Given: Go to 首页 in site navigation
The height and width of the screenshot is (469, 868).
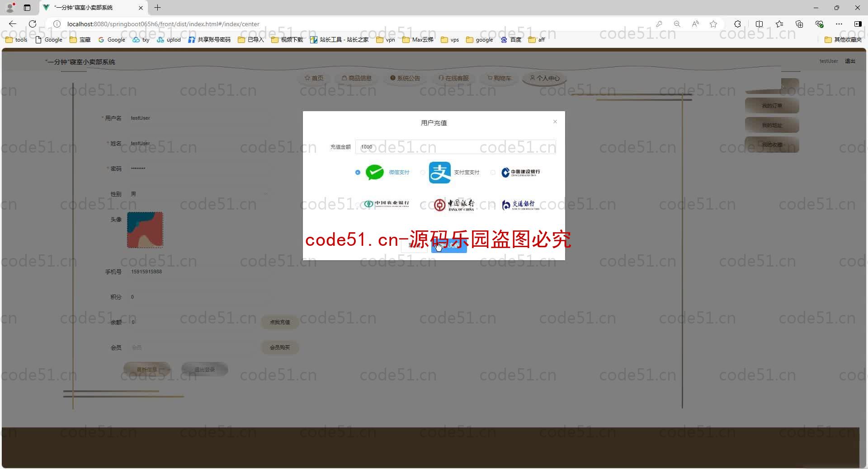Looking at the screenshot, I should (x=314, y=78).
